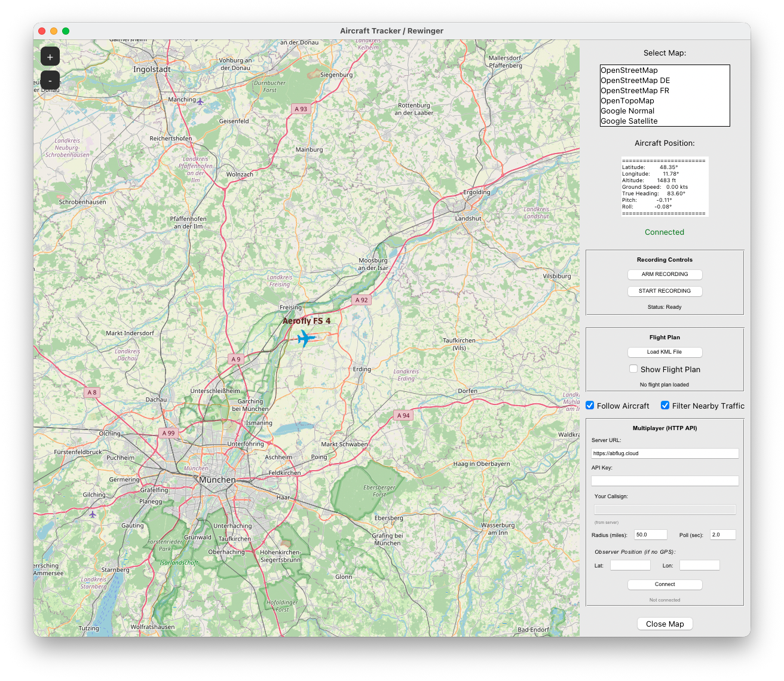Open a KML file with Load KML File
This screenshot has height=681, width=784.
click(x=664, y=352)
